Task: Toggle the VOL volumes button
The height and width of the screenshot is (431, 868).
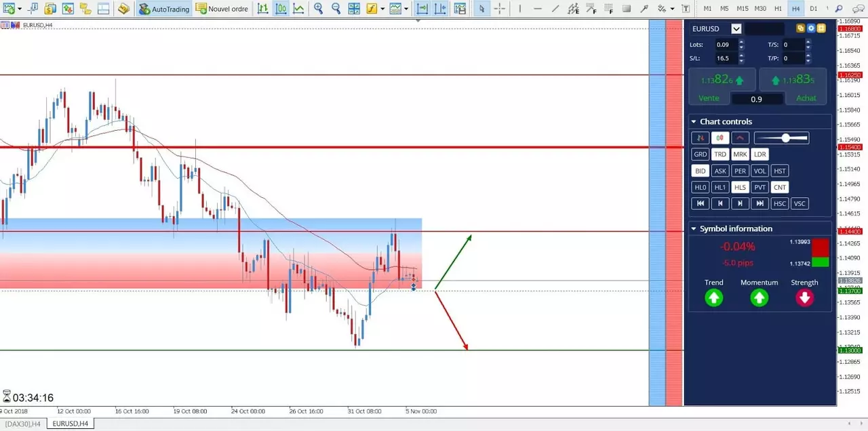Action: tap(760, 171)
